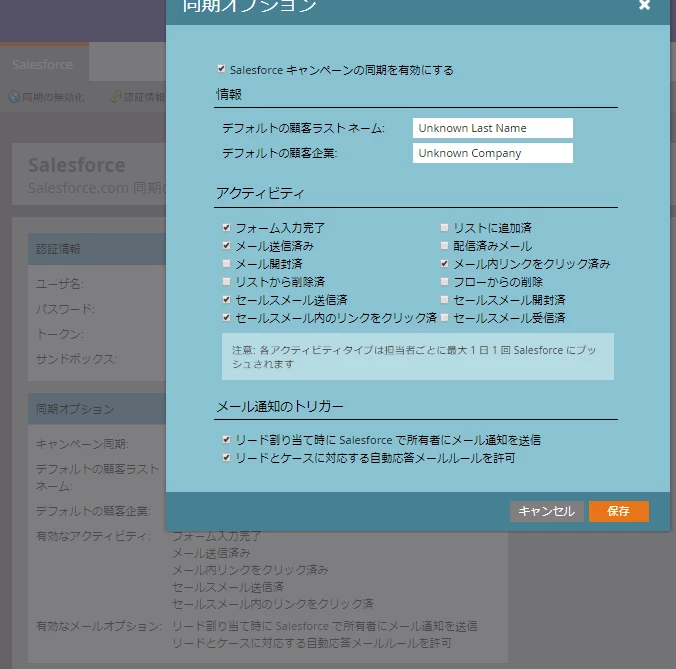The image size is (676, 669).
Task: Toggle Salesforce キャンペーンの同期を有効にする checkbox
Action: pos(221,69)
